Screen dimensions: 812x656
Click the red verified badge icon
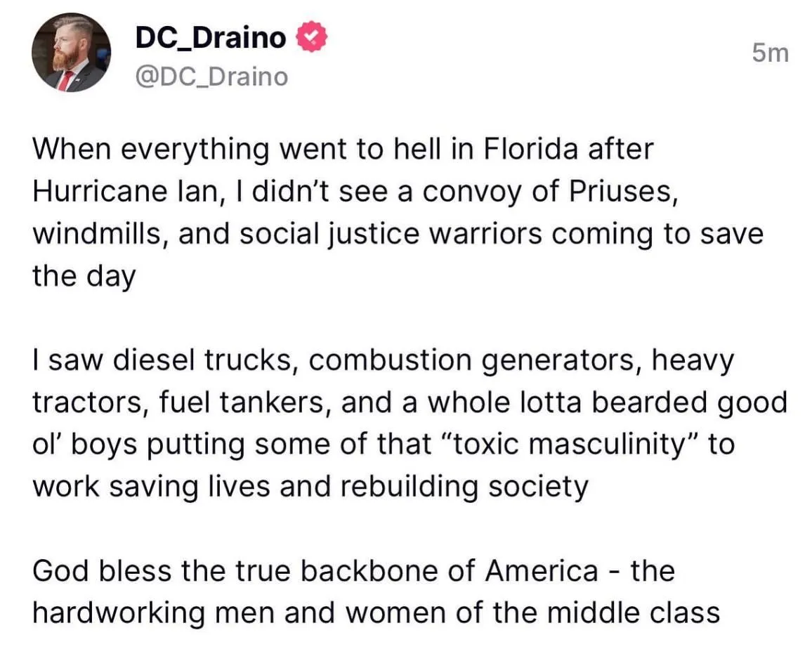click(311, 37)
